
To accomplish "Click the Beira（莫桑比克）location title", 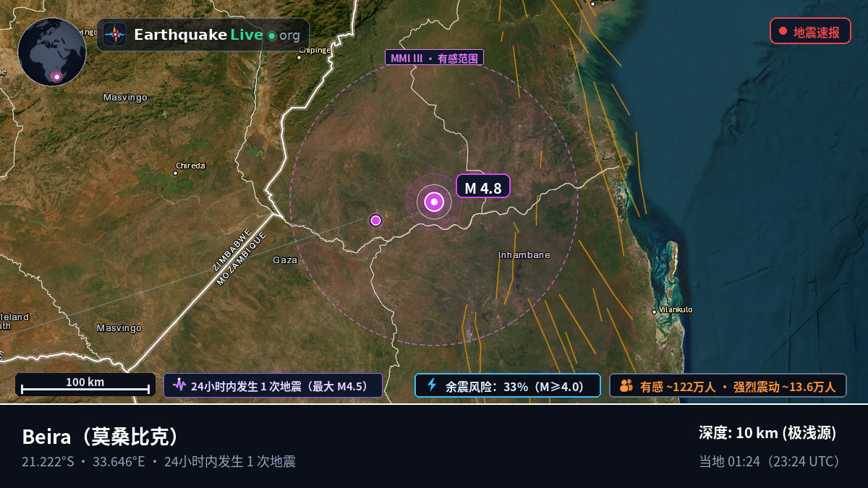I will click(x=100, y=437).
